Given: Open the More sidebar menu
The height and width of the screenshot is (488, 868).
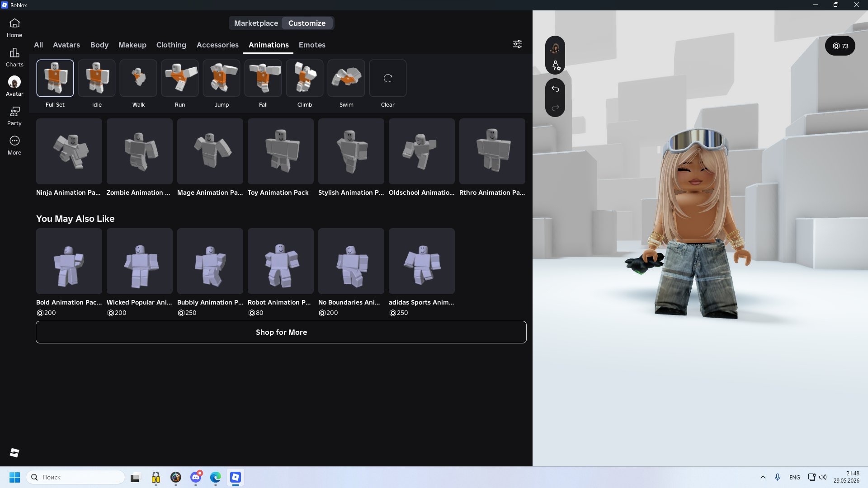Looking at the screenshot, I should coord(14,145).
